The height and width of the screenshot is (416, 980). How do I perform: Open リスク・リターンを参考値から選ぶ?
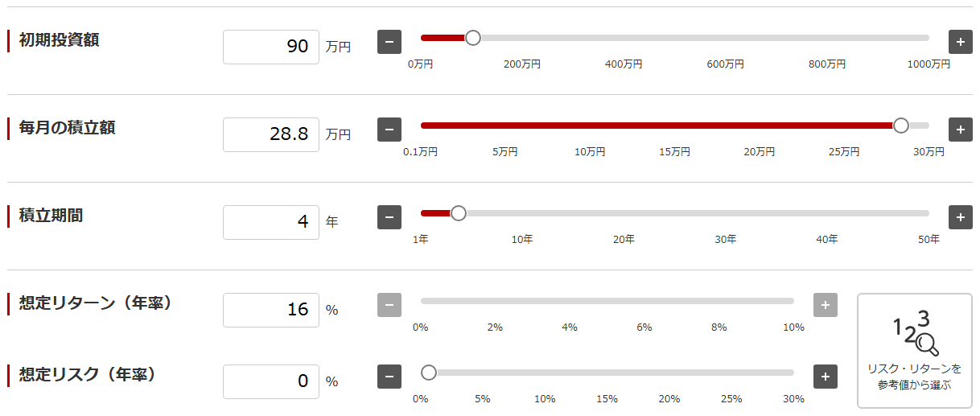pos(915,350)
